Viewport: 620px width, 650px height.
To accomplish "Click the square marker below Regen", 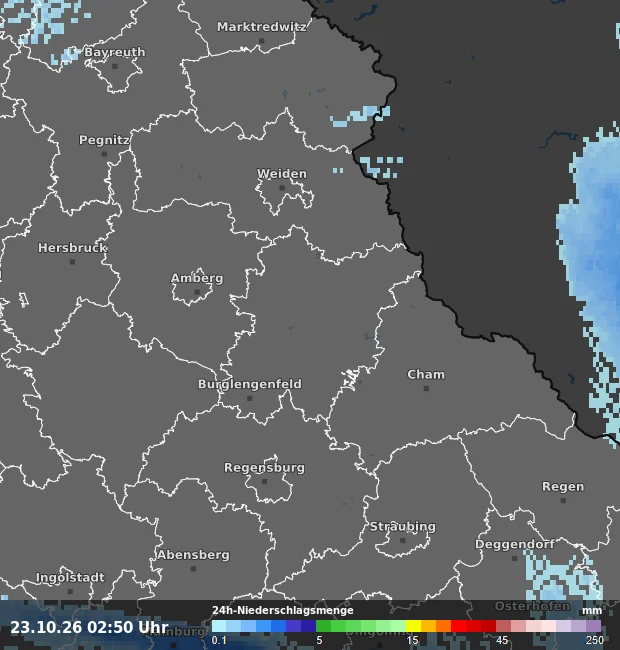I will (x=563, y=500).
